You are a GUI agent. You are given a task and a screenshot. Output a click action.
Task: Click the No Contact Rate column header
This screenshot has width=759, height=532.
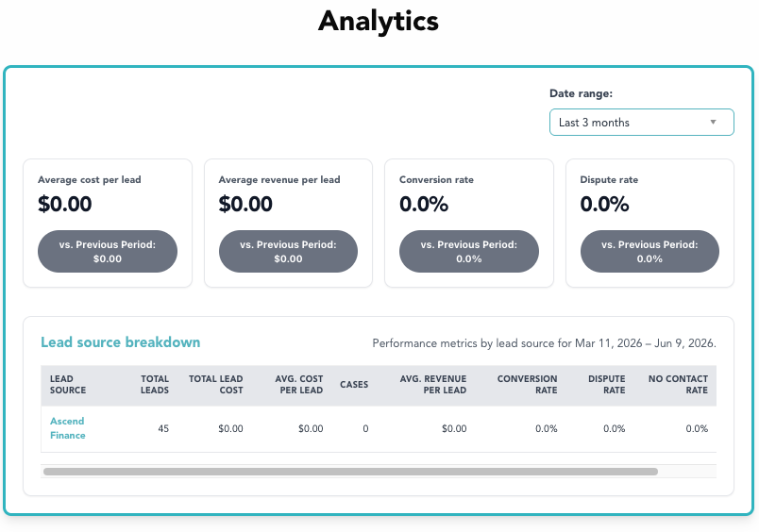[678, 385]
